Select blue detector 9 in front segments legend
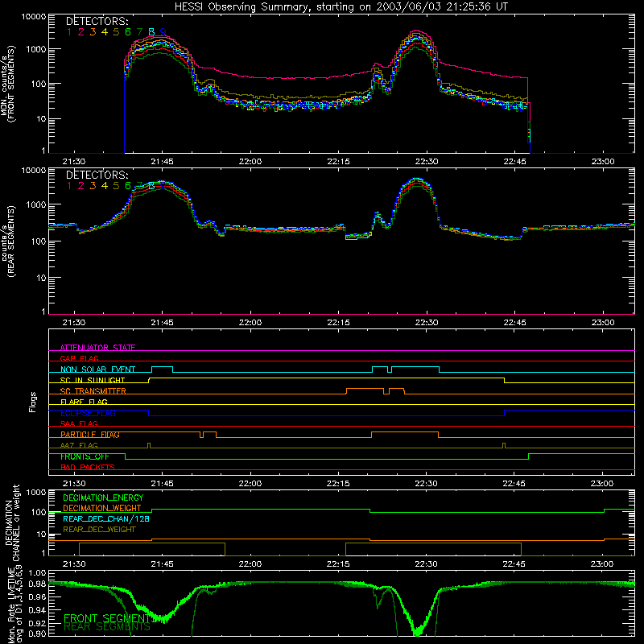Screen dimensions: 644x644 pos(163,32)
